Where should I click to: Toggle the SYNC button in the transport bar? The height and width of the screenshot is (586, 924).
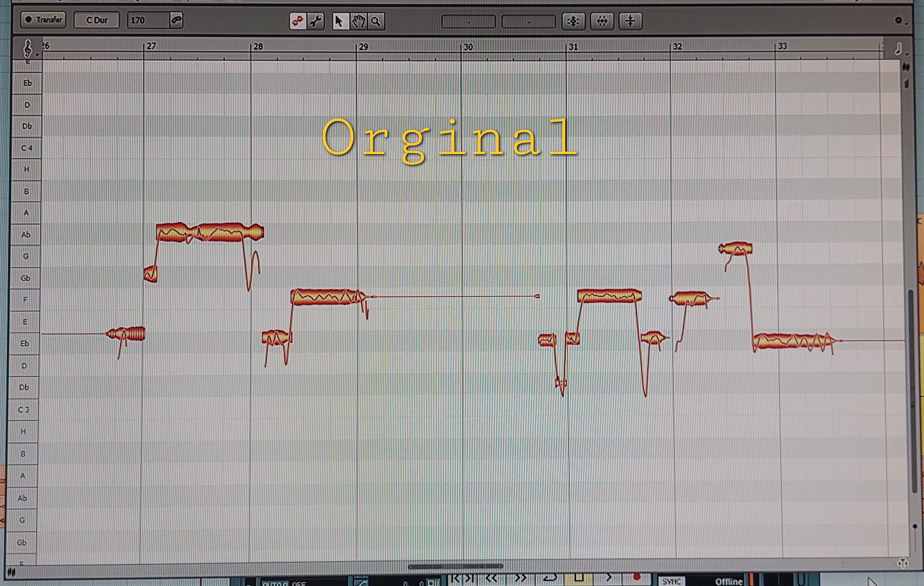click(x=671, y=581)
